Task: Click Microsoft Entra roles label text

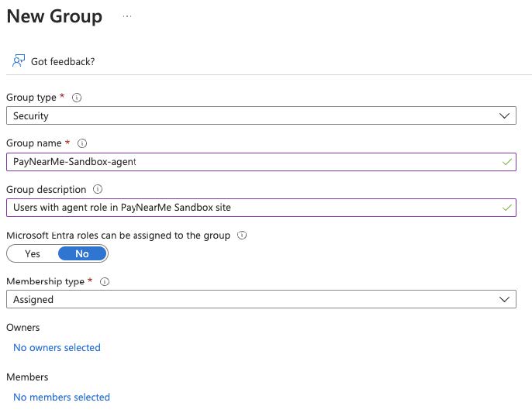Action: (119, 236)
